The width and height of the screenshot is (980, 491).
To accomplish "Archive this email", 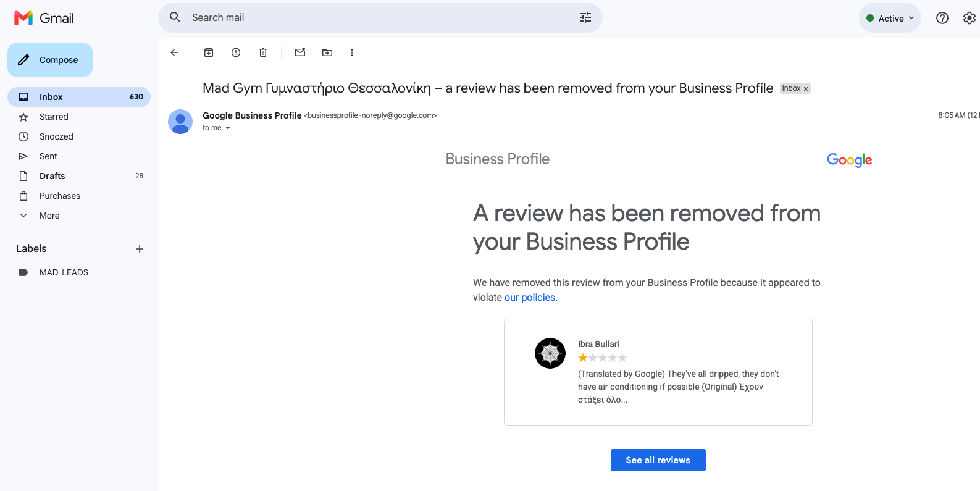I will click(x=209, y=52).
